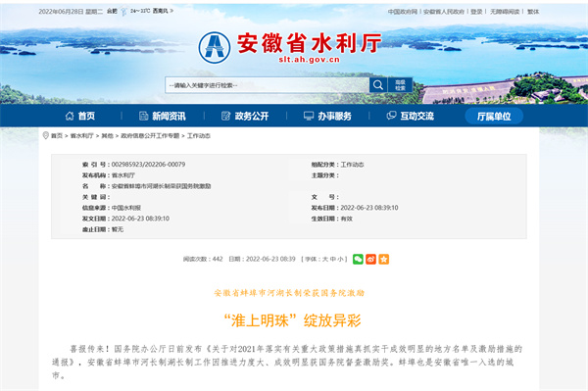The height and width of the screenshot is (391, 588).
Task: Open 办事服务 navigation menu
Action: 327,116
